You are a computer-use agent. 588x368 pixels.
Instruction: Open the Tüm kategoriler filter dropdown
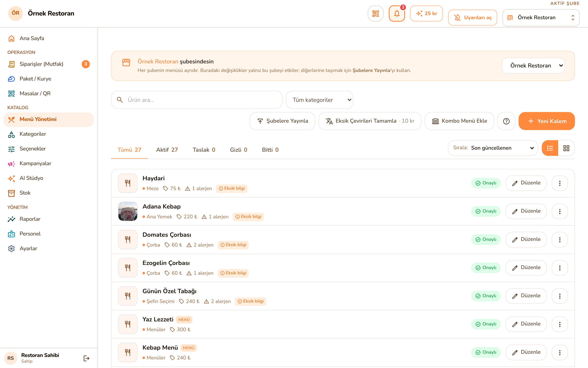pyautogui.click(x=319, y=100)
